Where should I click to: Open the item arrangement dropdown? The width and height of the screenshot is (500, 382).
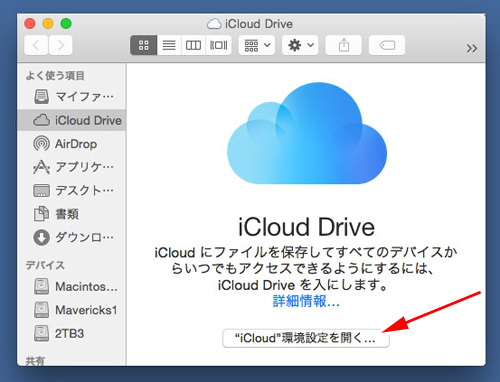[x=257, y=45]
